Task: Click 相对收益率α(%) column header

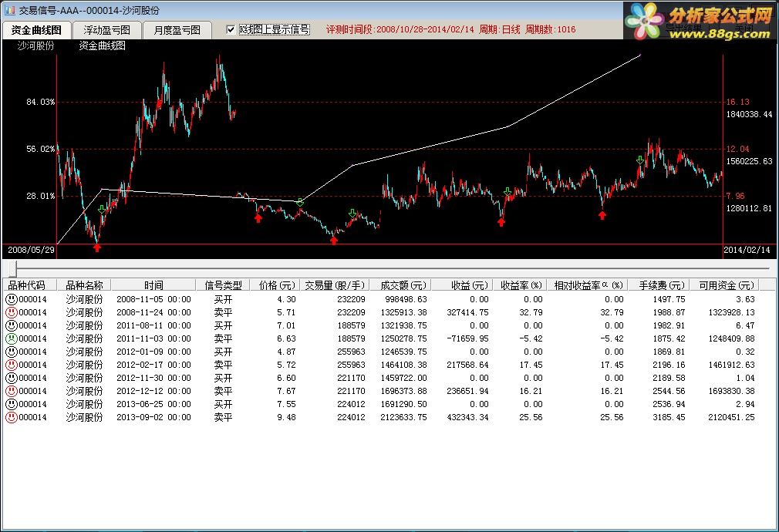Action: point(587,285)
